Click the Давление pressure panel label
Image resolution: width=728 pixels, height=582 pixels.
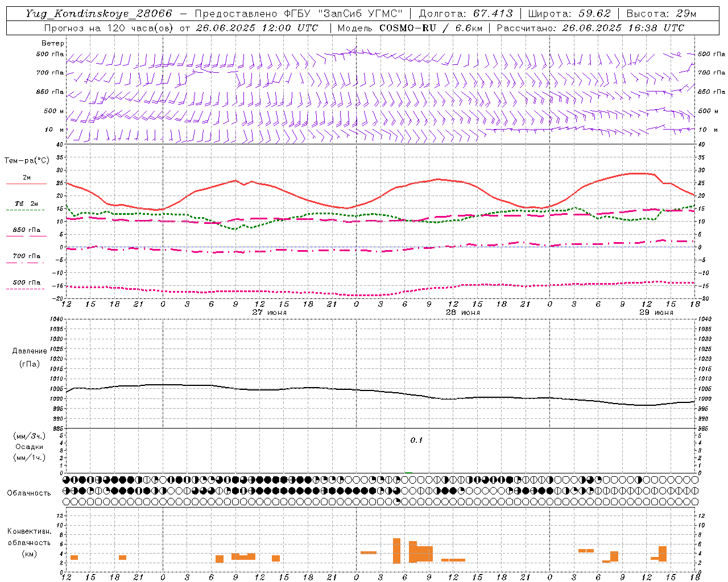pos(30,351)
